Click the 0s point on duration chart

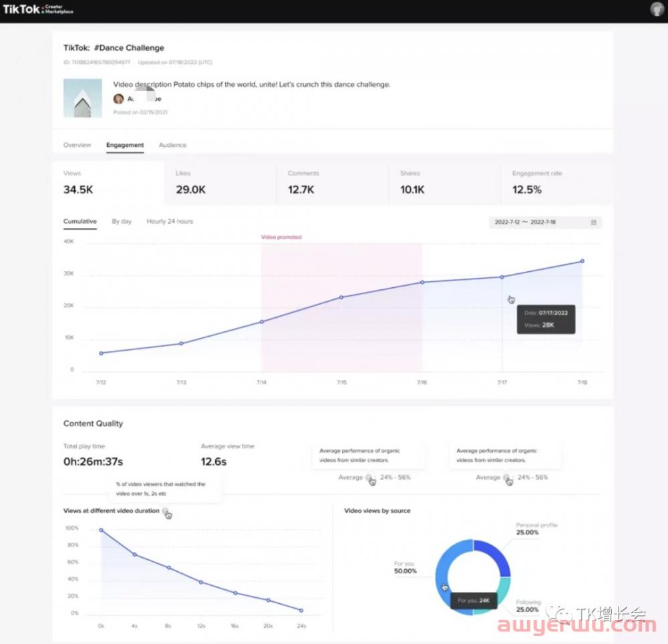pyautogui.click(x=101, y=530)
